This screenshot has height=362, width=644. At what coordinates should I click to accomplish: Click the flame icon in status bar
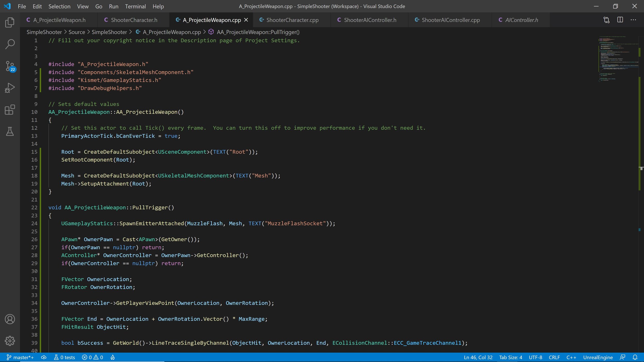[113, 357]
